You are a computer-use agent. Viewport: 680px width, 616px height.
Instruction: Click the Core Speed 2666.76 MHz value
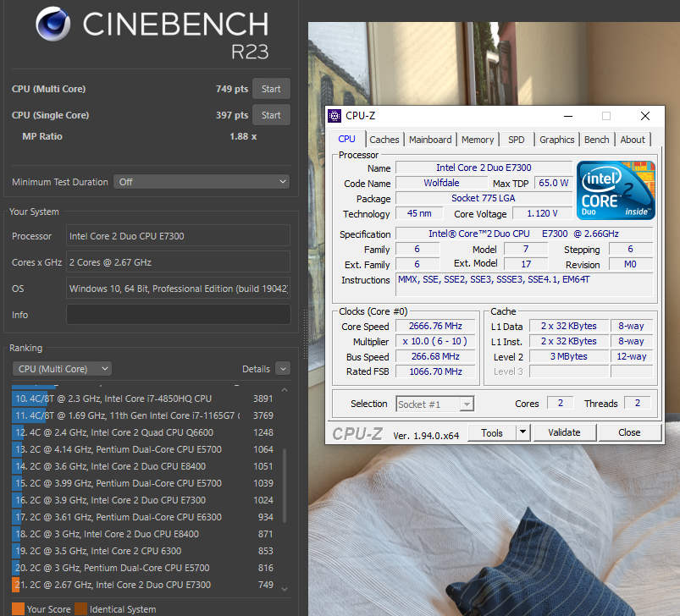point(435,327)
